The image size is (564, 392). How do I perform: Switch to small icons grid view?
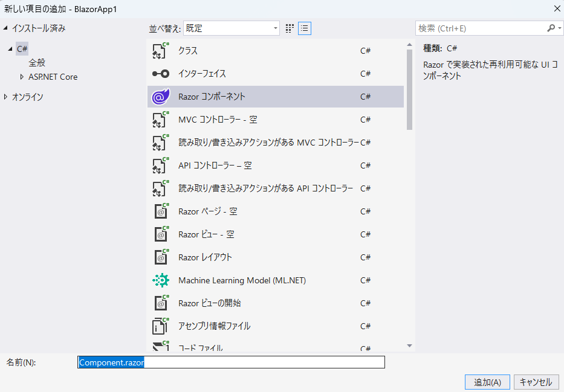(x=290, y=28)
